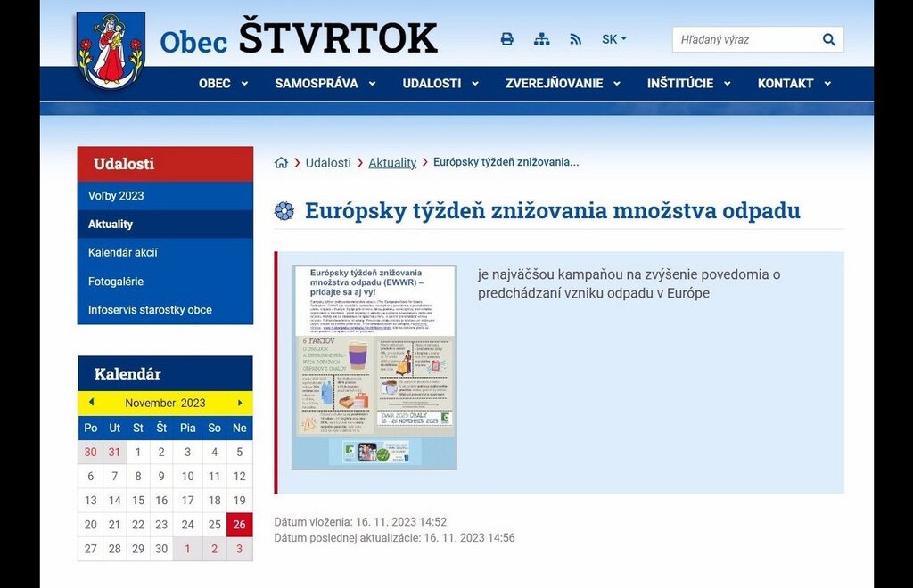Open the Udalosti navigation menu

(x=440, y=83)
